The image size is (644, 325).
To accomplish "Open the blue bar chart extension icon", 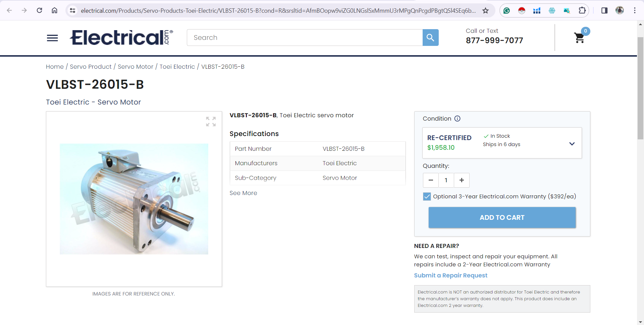I will (537, 11).
